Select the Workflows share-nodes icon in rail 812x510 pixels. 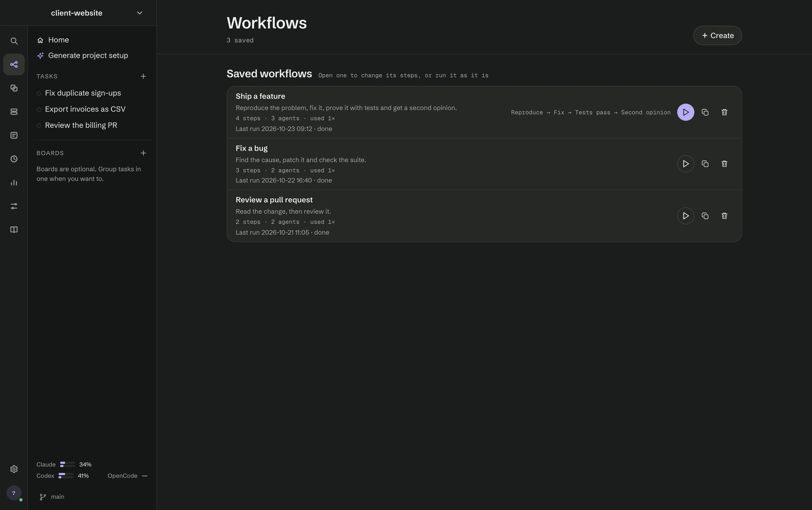click(x=14, y=64)
